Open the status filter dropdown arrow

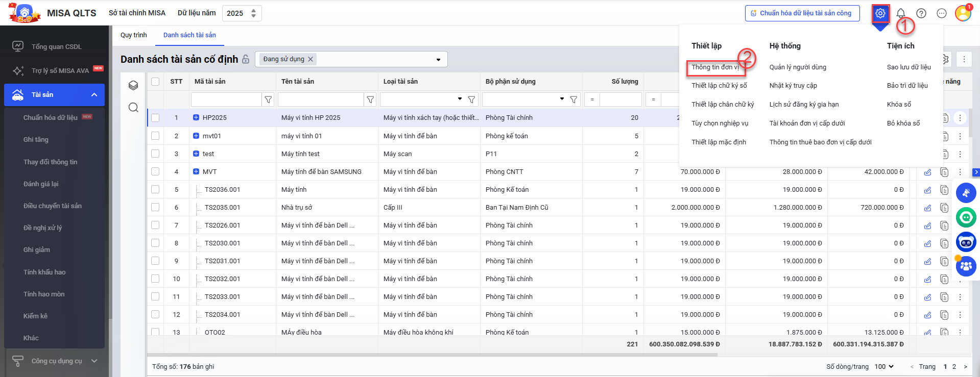(438, 60)
